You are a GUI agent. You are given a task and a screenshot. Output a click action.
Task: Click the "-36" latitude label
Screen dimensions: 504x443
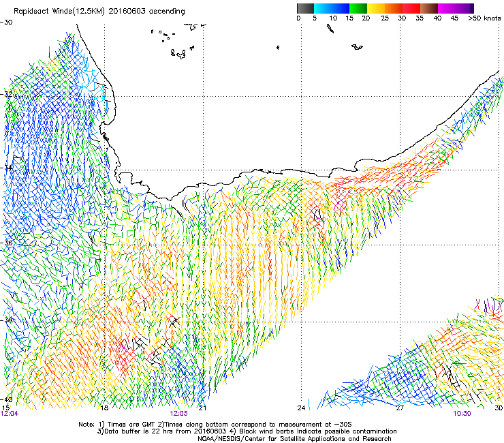point(6,243)
